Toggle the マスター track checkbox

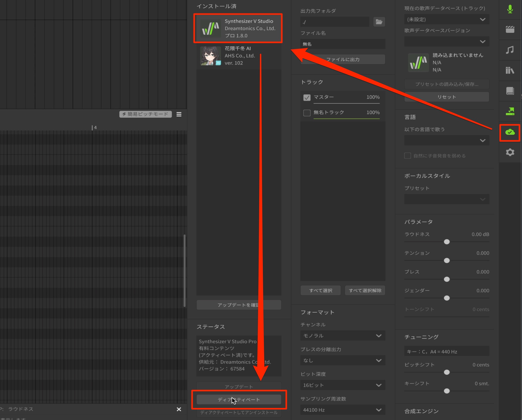coord(307,97)
